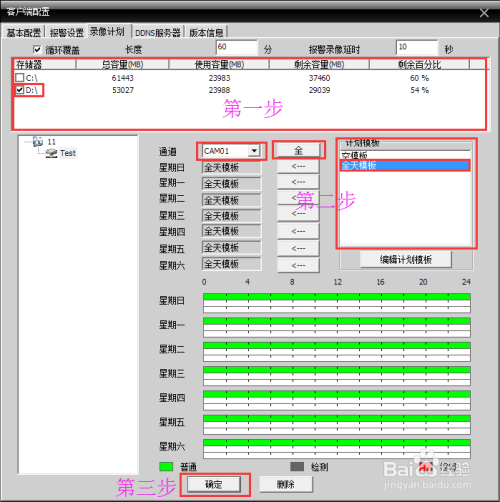Click the arrow button for 星期四
Image resolution: width=500 pixels, height=502 pixels.
click(298, 231)
